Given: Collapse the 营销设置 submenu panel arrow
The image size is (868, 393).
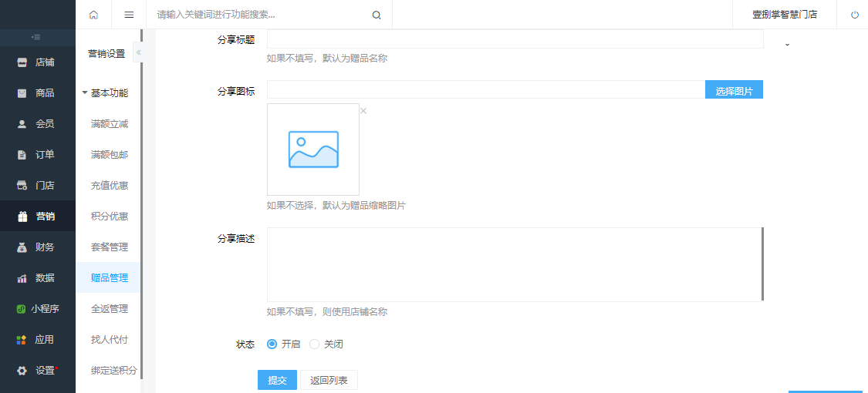Looking at the screenshot, I should click(x=138, y=52).
